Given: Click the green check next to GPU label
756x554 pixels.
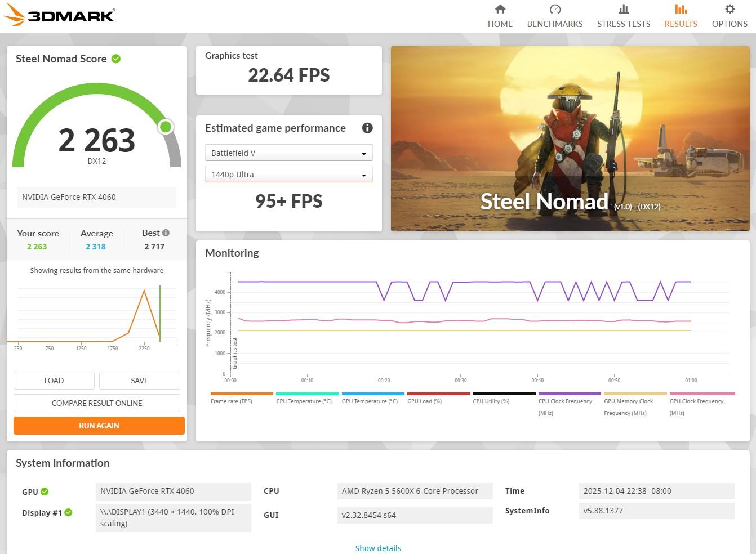Looking at the screenshot, I should coord(45,492).
